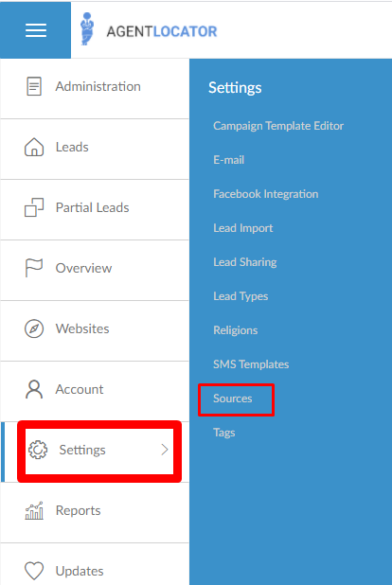Viewport: 392px width, 585px height.
Task: Select Sources in the Settings submenu
Action: (232, 399)
